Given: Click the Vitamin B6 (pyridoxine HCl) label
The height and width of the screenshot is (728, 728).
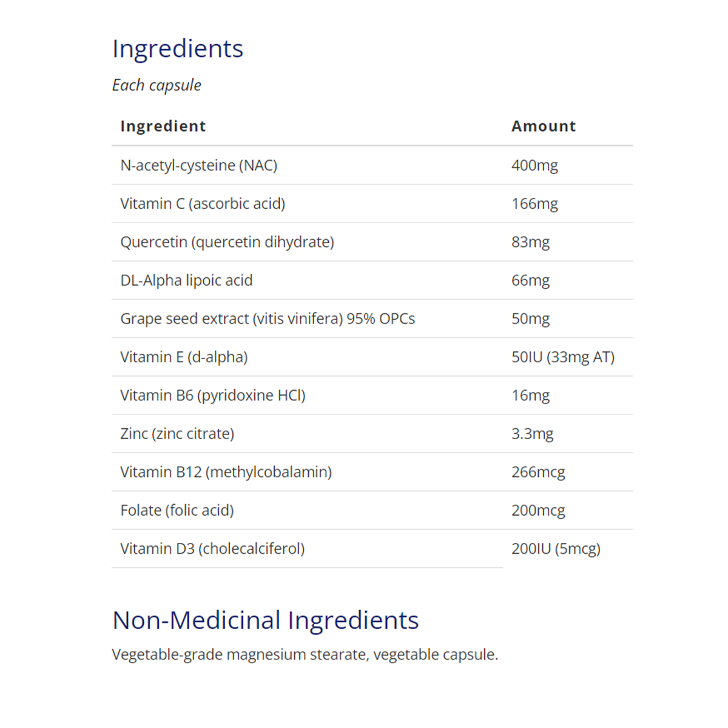Looking at the screenshot, I should click(x=213, y=396).
